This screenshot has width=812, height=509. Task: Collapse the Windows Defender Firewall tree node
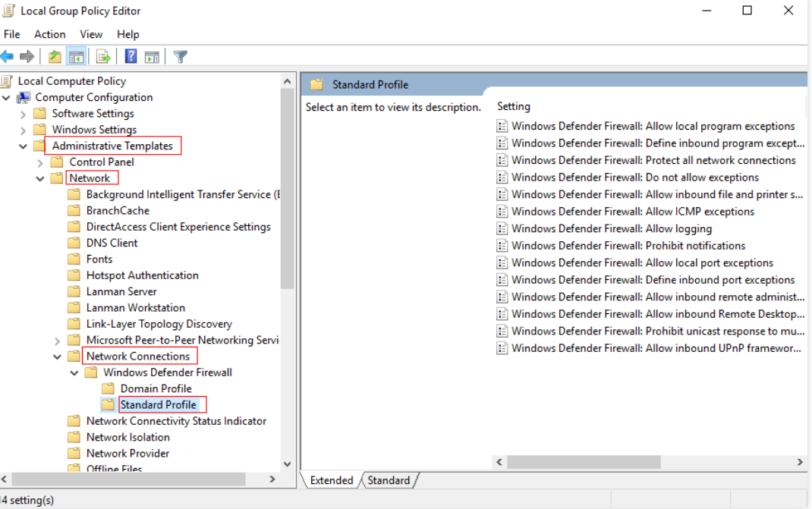74,372
